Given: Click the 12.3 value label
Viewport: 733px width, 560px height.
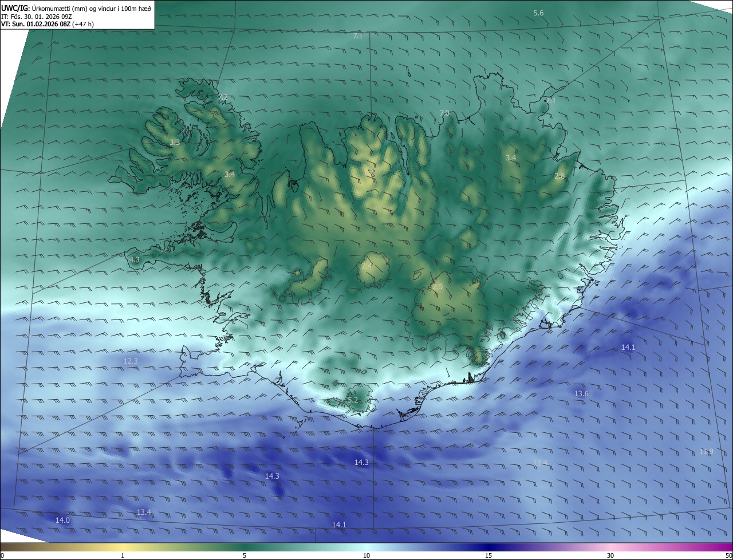Looking at the screenshot, I should click(131, 361).
